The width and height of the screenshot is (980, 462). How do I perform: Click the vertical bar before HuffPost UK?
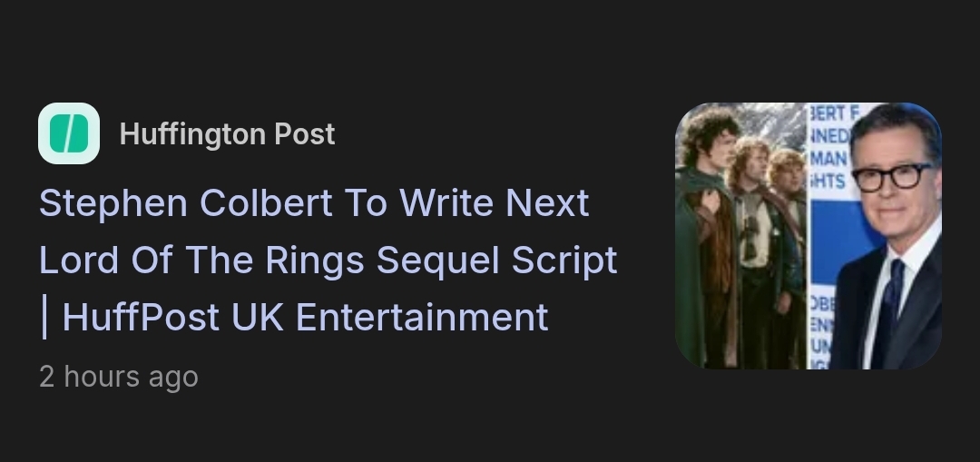click(x=44, y=319)
